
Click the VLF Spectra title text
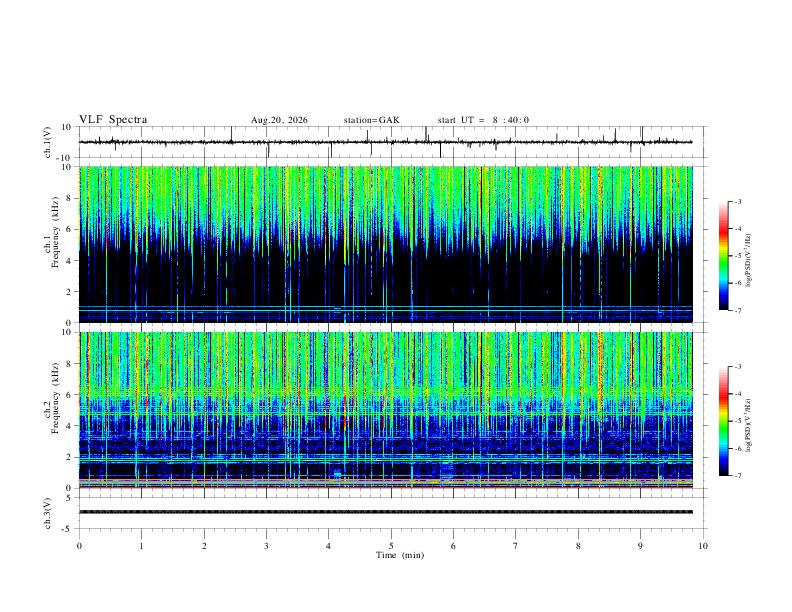click(113, 120)
